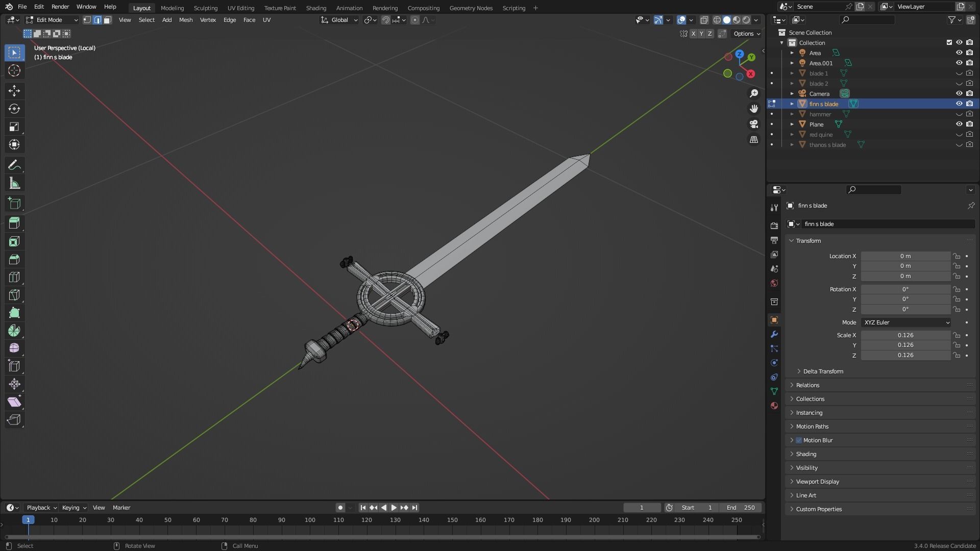The image size is (980, 551).
Task: Switch to Geometry Nodes workspace tab
Action: click(x=471, y=8)
